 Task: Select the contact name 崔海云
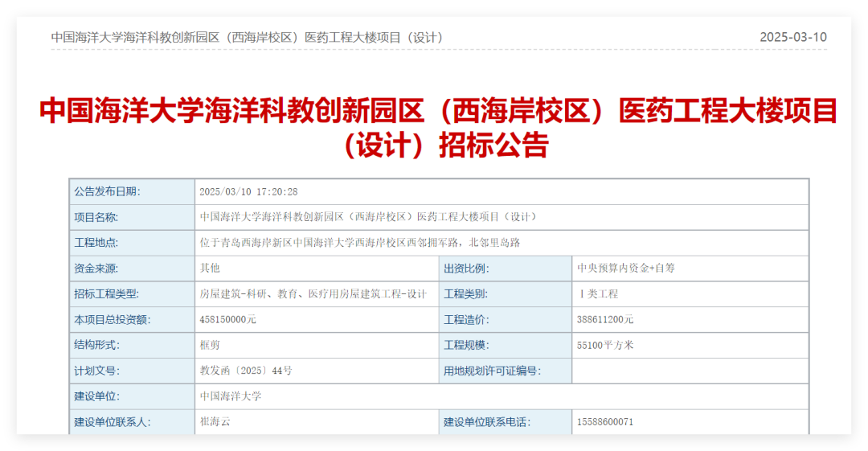pyautogui.click(x=215, y=421)
